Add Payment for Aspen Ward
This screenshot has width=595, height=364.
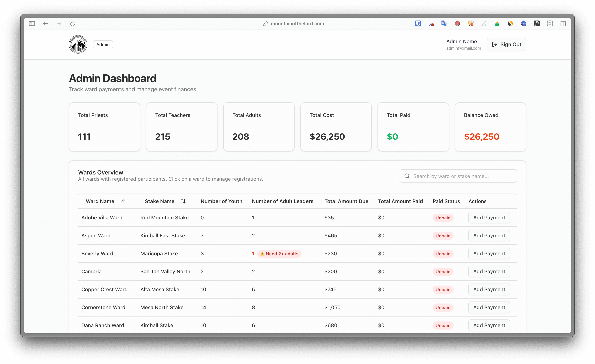point(489,236)
